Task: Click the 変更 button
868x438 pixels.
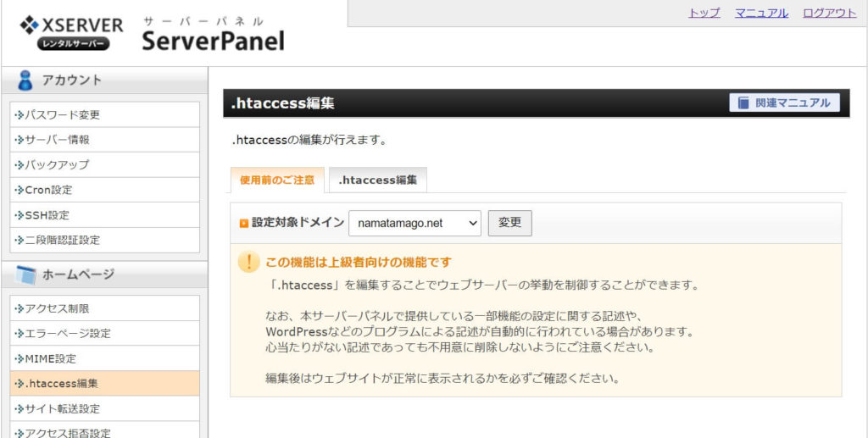Action: point(509,223)
